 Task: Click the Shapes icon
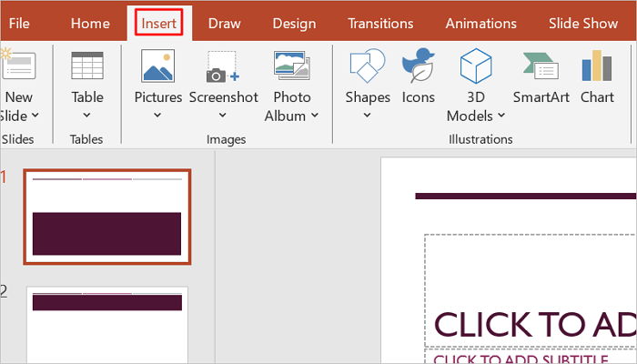tap(368, 66)
